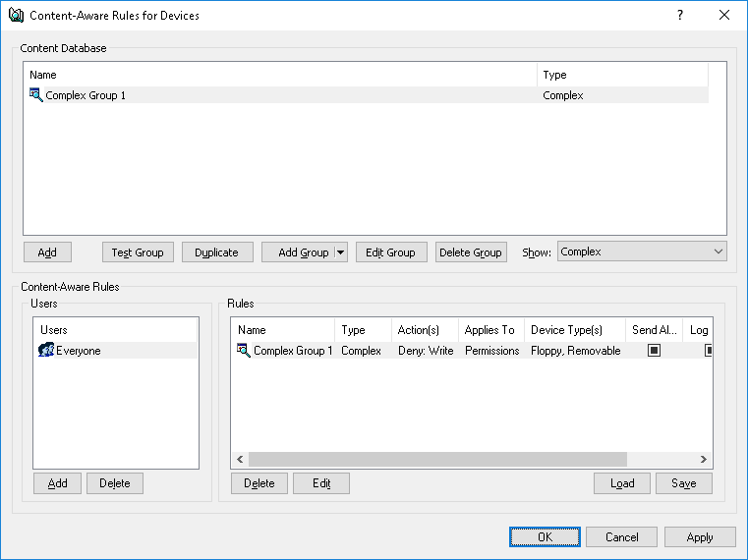Load rules using the Load button

tap(622, 483)
